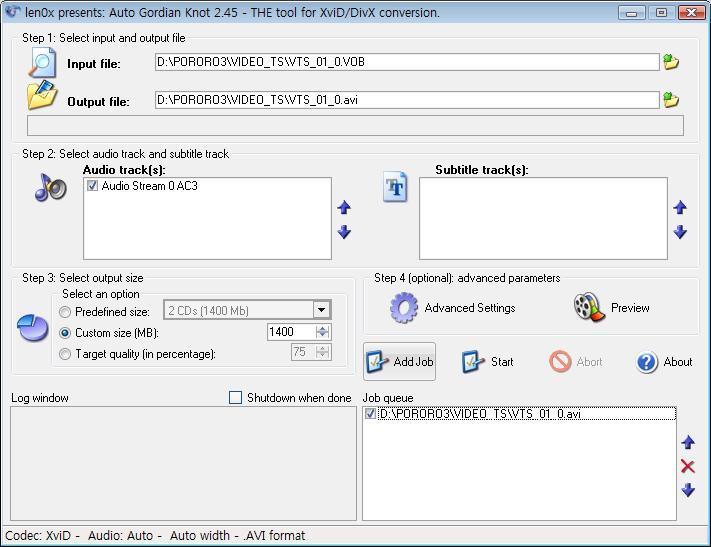Click the progress bar below Output file
Screen dimensions: 711x547
[x=355, y=126]
